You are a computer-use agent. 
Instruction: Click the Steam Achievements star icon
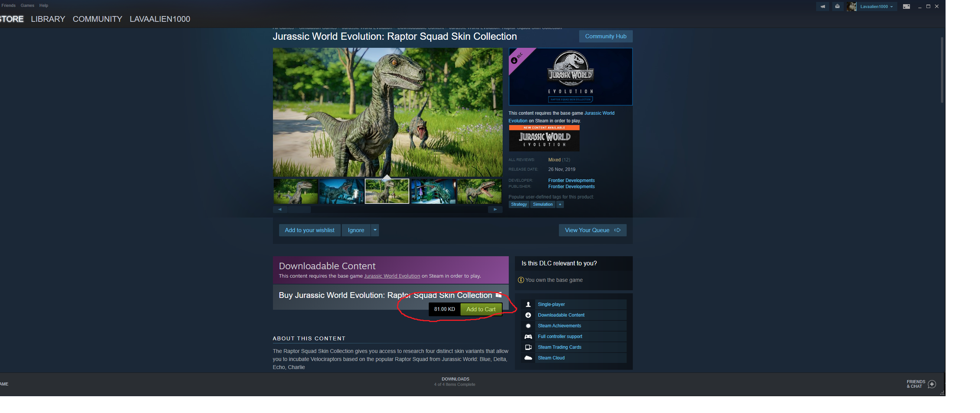(528, 326)
